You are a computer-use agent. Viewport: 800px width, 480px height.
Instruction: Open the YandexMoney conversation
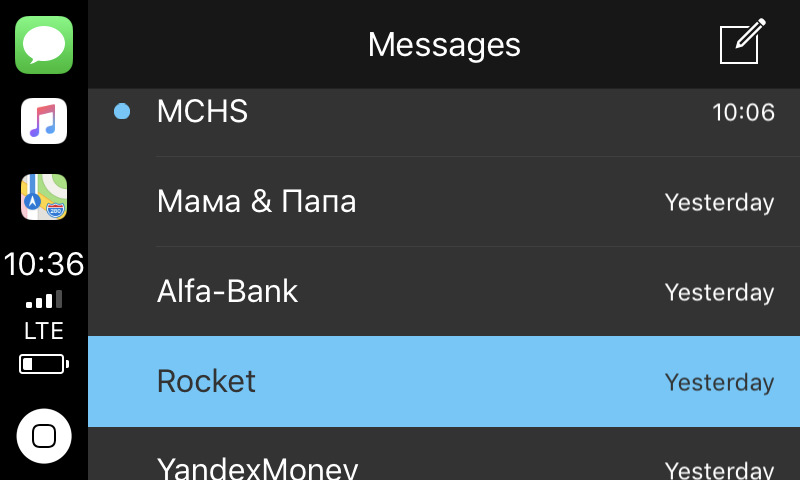444,454
